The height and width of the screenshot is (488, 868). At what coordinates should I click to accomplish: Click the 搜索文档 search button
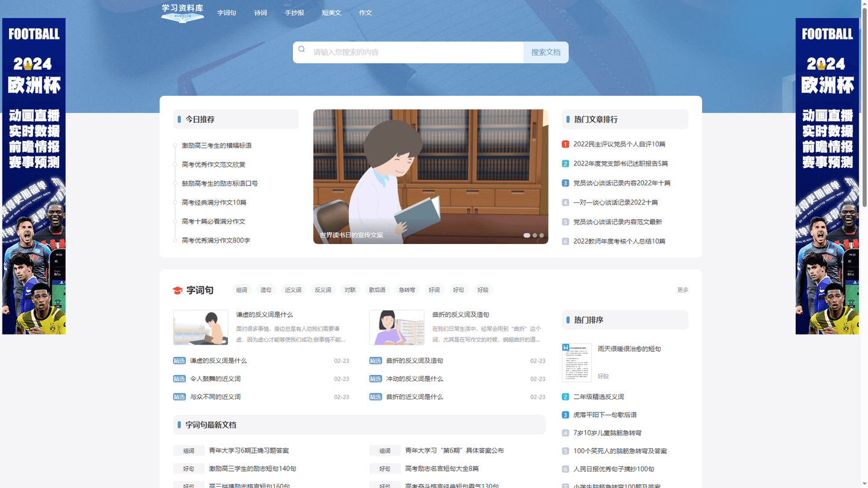546,52
